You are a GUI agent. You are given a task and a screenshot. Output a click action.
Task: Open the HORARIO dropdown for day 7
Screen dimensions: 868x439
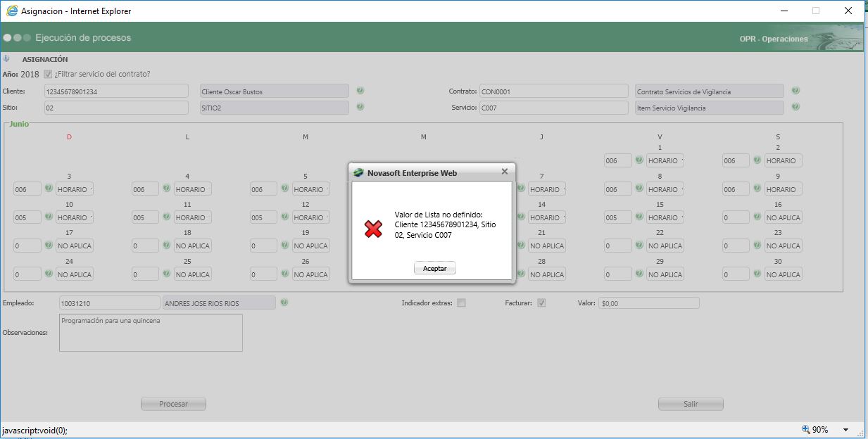(x=547, y=189)
